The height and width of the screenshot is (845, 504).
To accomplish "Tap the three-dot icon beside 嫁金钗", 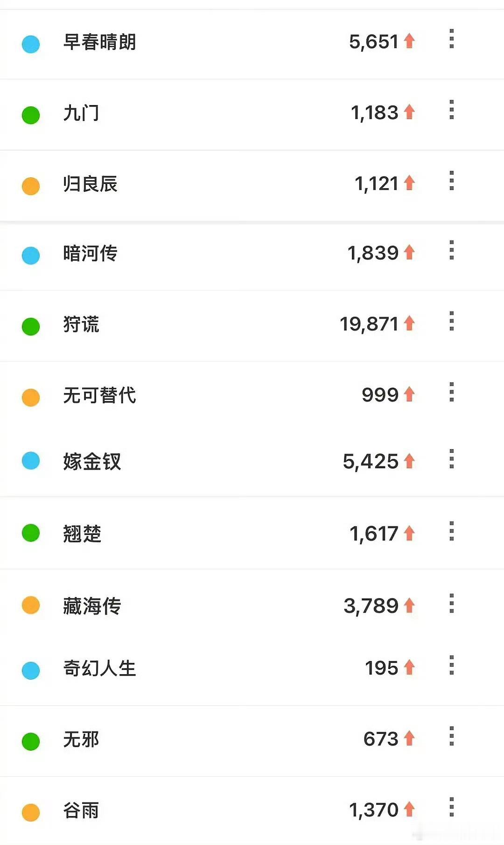I will tap(451, 459).
